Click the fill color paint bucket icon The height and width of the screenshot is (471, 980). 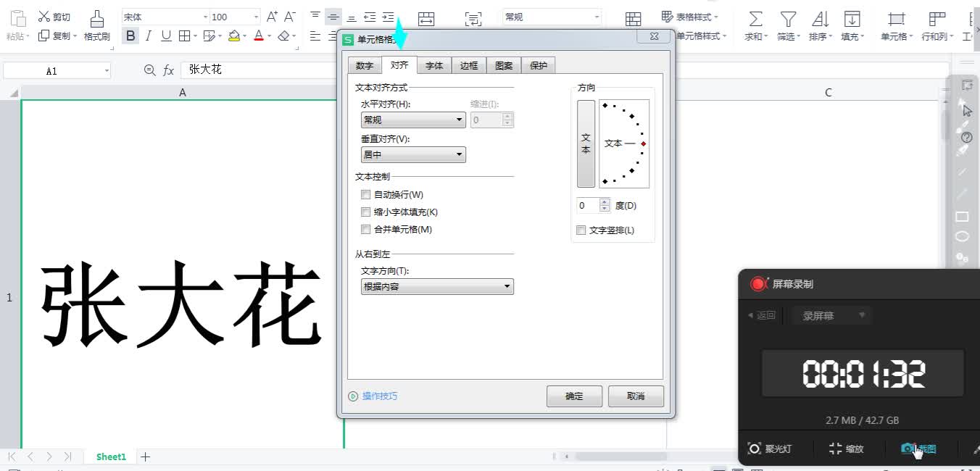click(x=233, y=36)
